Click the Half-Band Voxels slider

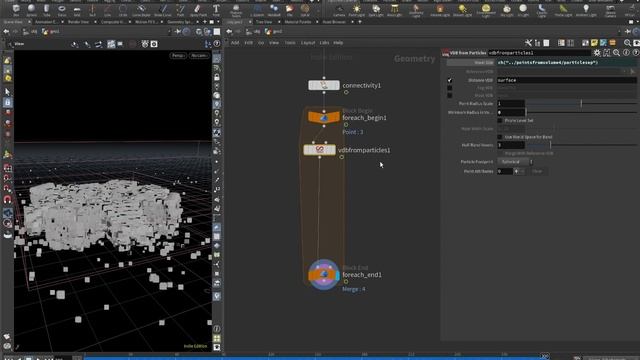click(581, 145)
